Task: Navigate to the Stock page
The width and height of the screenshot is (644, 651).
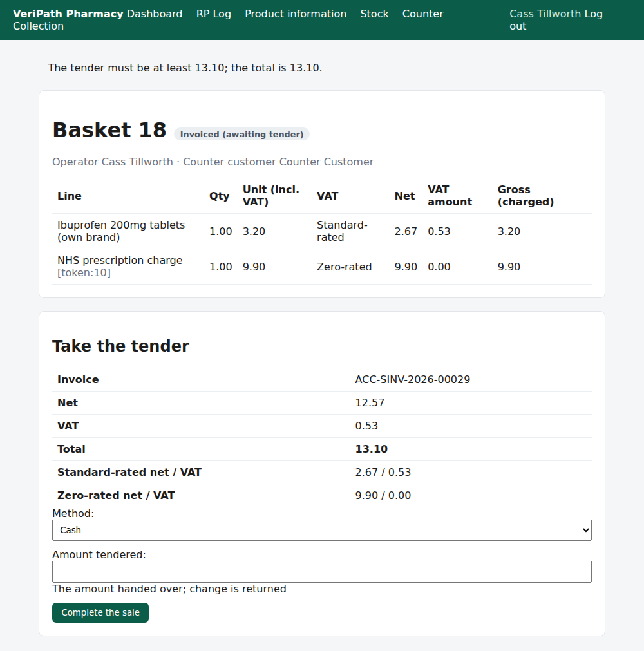Action: (375, 14)
